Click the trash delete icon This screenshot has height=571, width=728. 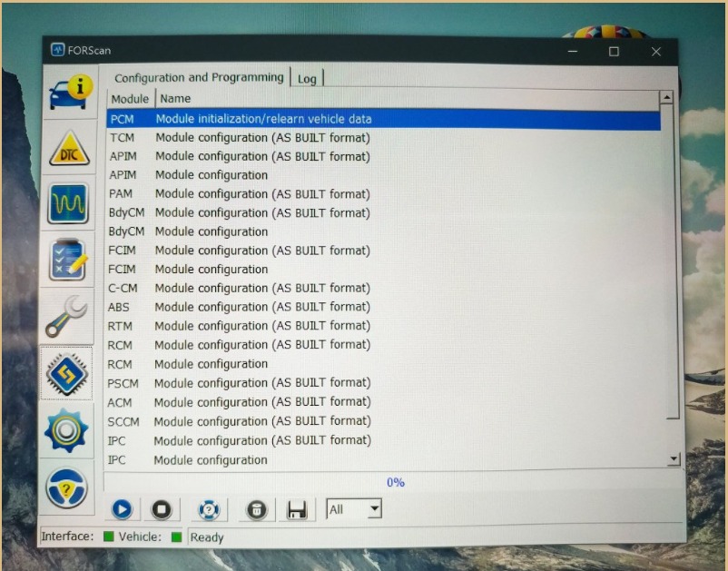tap(257, 509)
